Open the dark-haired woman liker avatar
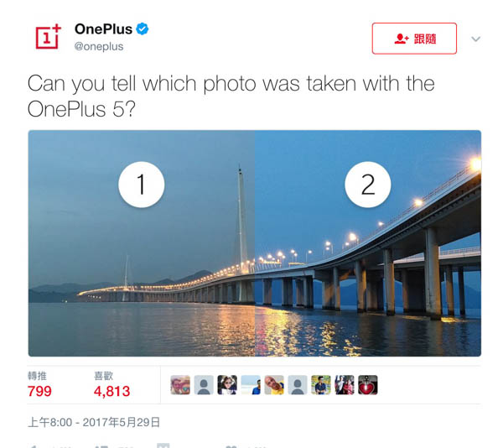The image size is (503, 448). pos(227,385)
